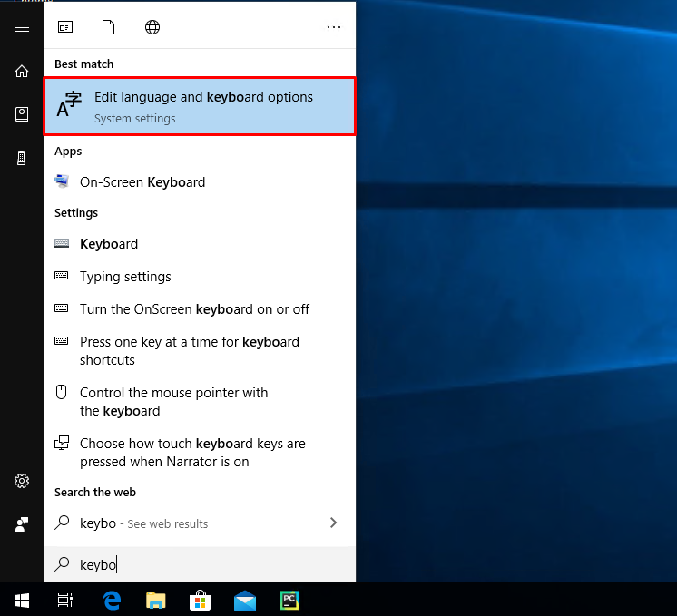Open the settings gear in sidebar
Screen dimensions: 677x616
(x=22, y=481)
